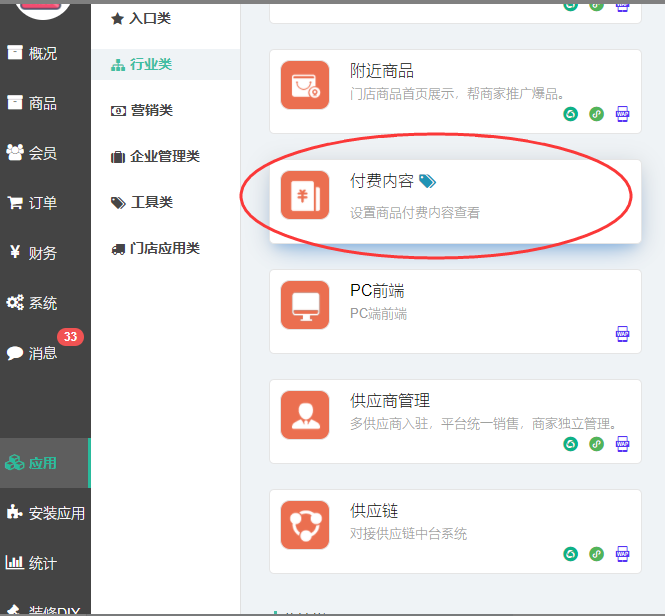
Task: Open the 供应商管理 app title
Action: pyautogui.click(x=390, y=400)
